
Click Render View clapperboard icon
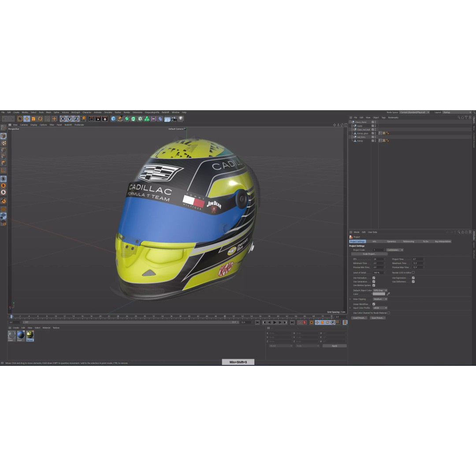click(x=91, y=119)
